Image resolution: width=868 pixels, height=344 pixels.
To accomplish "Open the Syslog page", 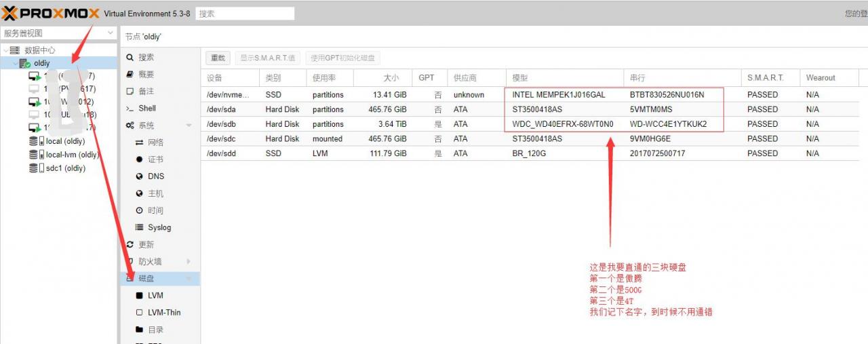I will coord(160,227).
